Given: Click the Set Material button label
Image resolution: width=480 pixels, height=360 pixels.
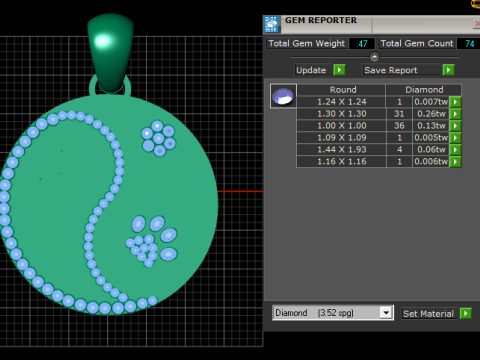Looking at the screenshot, I should pos(429,314).
